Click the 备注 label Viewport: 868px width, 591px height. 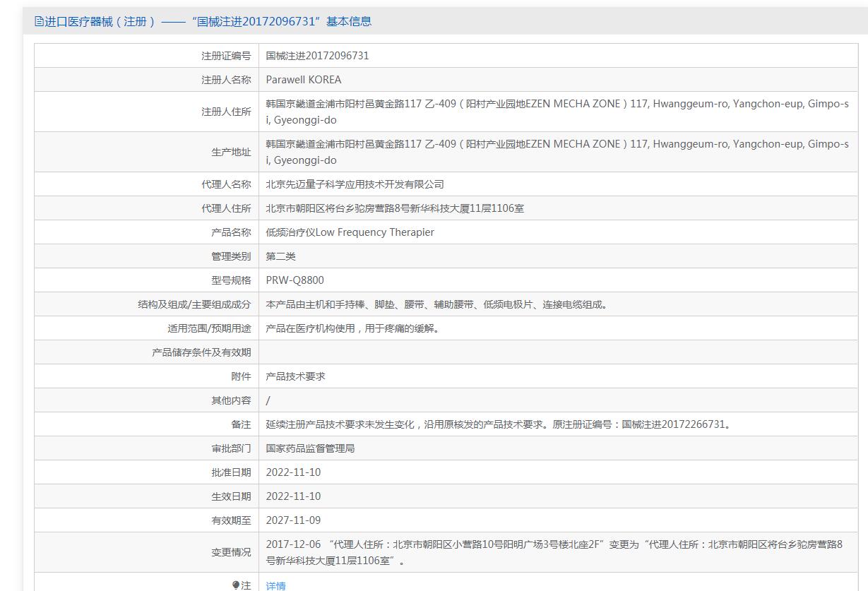[241, 424]
